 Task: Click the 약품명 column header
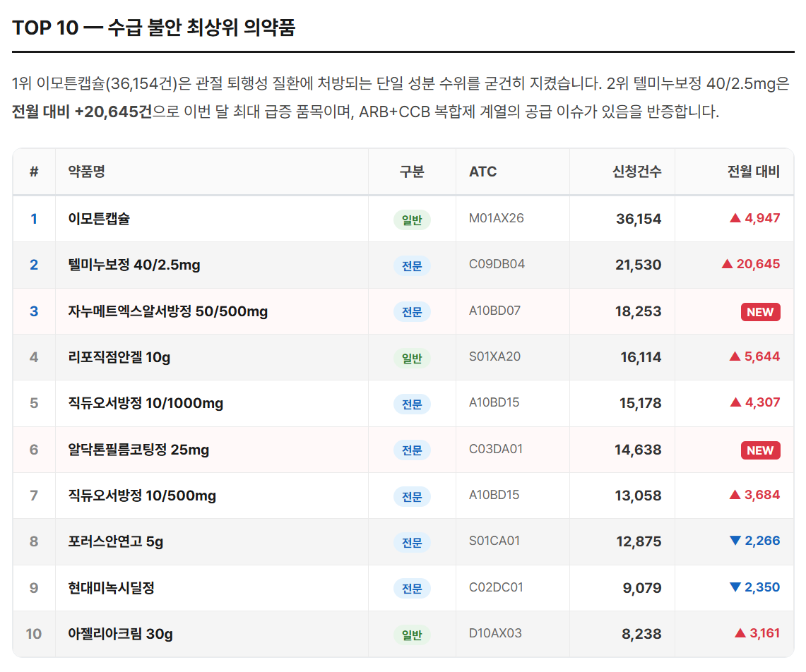(x=86, y=172)
